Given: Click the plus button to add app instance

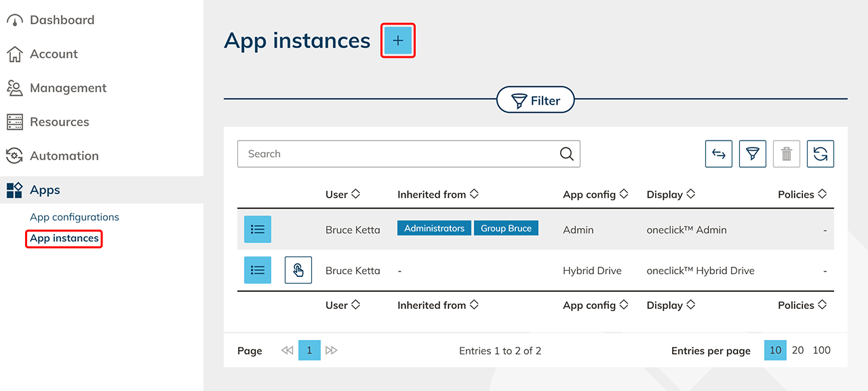Looking at the screenshot, I should (x=398, y=41).
